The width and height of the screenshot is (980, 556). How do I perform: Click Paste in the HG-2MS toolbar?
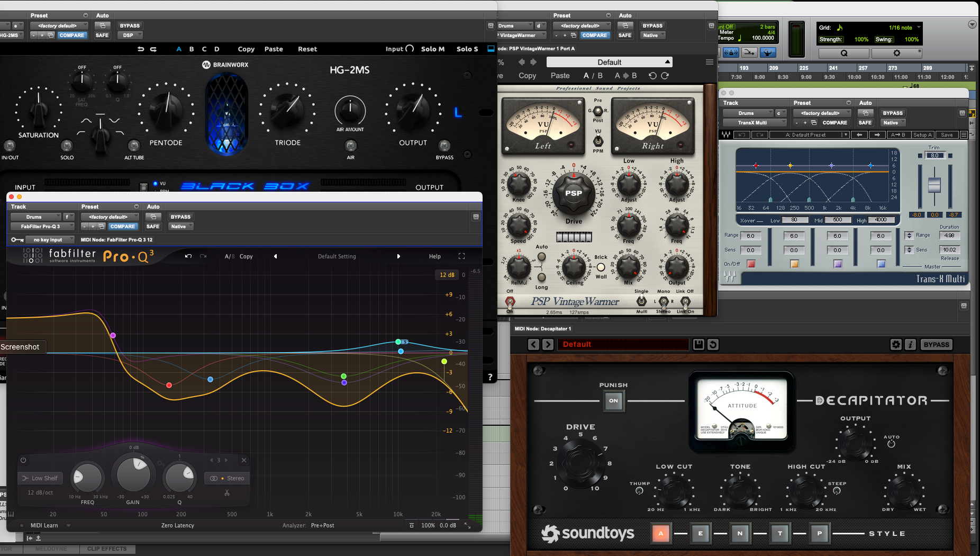pyautogui.click(x=274, y=49)
